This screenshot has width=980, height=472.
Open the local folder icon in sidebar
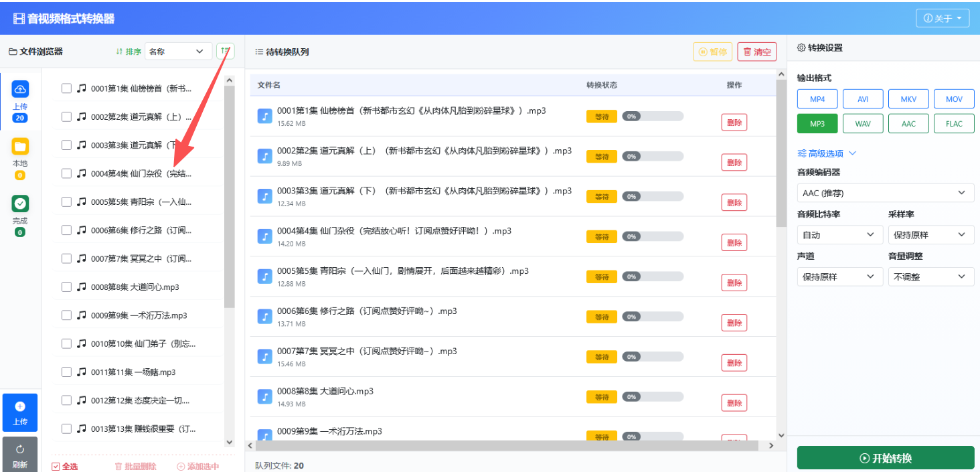(x=20, y=147)
